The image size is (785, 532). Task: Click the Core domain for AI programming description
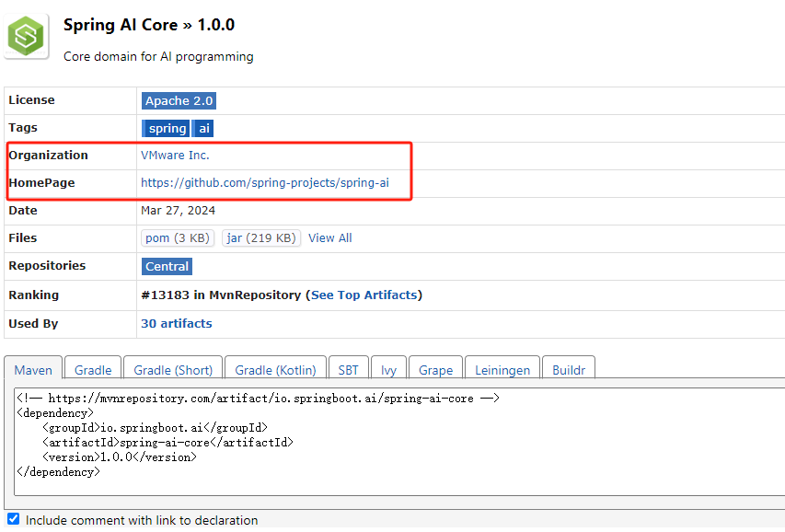tap(158, 57)
